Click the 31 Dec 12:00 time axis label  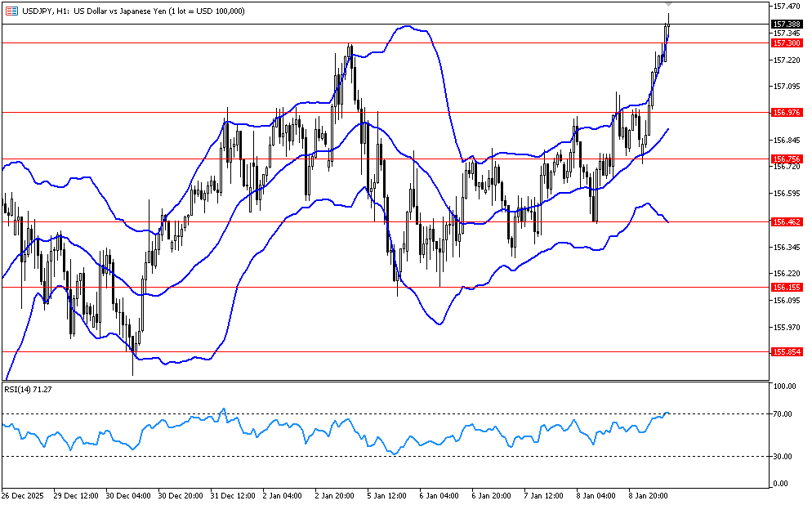coord(232,496)
